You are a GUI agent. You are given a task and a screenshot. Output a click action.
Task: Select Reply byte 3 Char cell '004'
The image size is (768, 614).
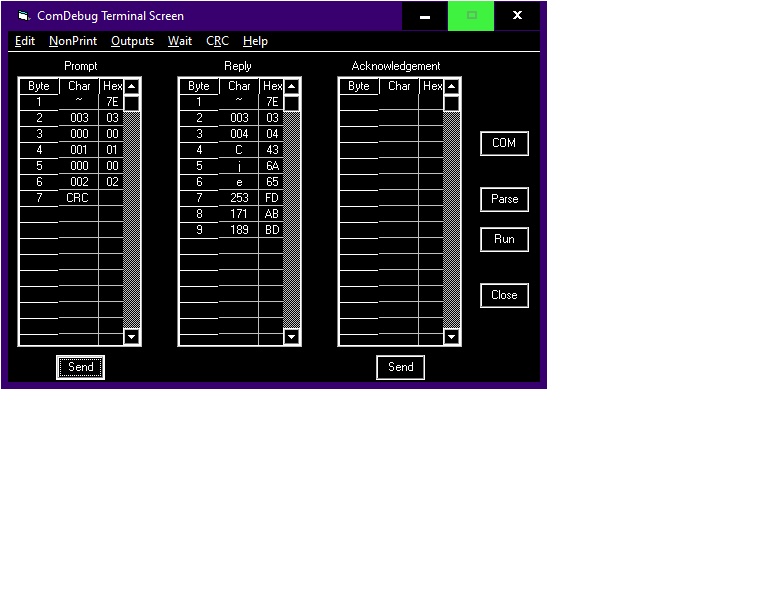(x=239, y=134)
